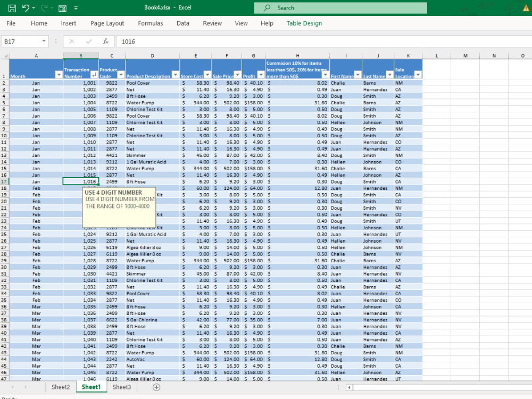Screen dimensions: 532x399
Task: Click the Save icon in quick access toolbar
Action: point(12,8)
